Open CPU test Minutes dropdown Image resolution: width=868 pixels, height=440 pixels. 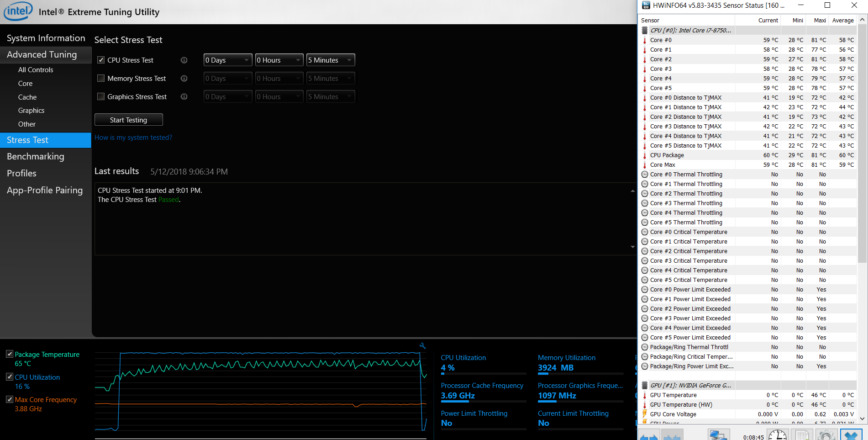click(x=331, y=60)
